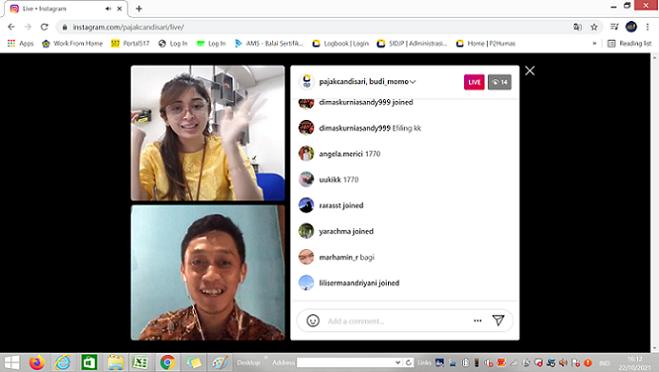Expand hidden bookmarks overflow chevron
The height and width of the screenshot is (372, 659).
[594, 43]
